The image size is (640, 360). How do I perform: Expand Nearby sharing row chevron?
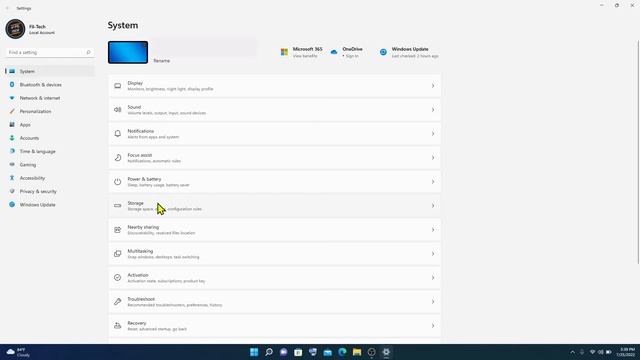click(433, 230)
